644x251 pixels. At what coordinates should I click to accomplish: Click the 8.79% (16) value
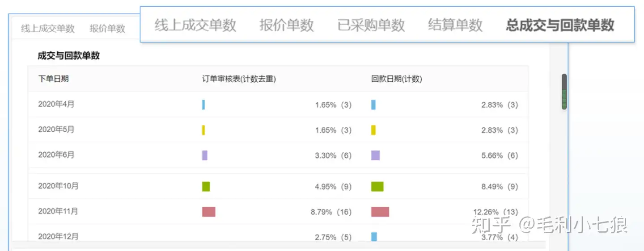pos(331,212)
